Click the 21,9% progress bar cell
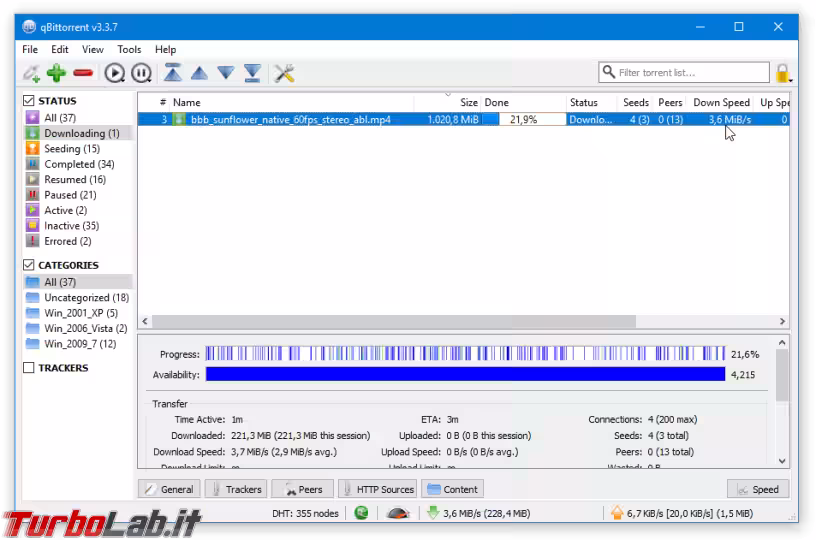816x540 pixels. pyautogui.click(x=524, y=119)
